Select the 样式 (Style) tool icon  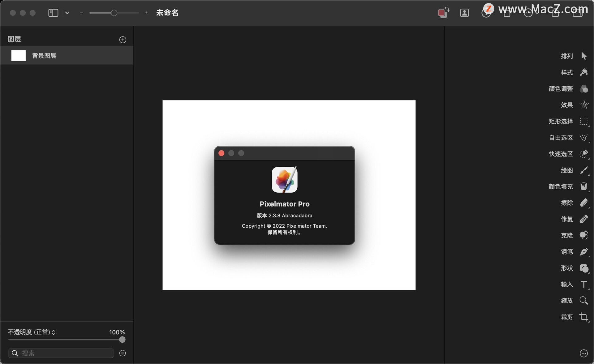[x=583, y=72]
